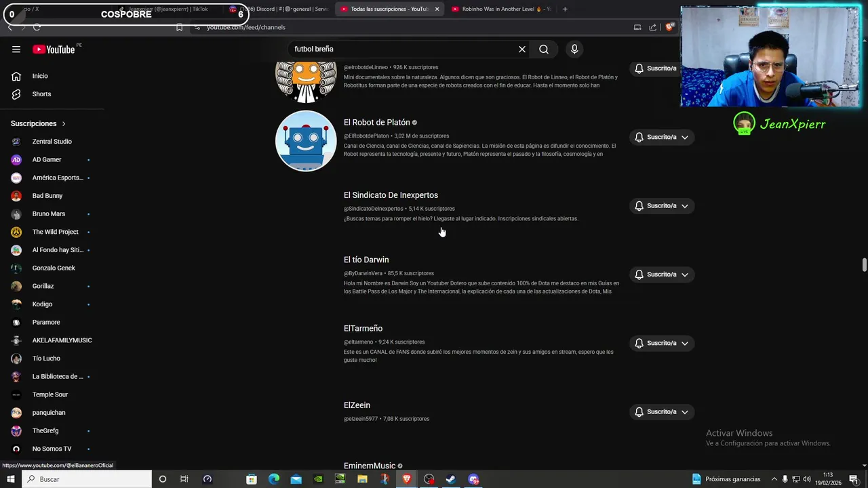The height and width of the screenshot is (488, 868).
Task: Open the notification center icon
Action: [x=854, y=479]
